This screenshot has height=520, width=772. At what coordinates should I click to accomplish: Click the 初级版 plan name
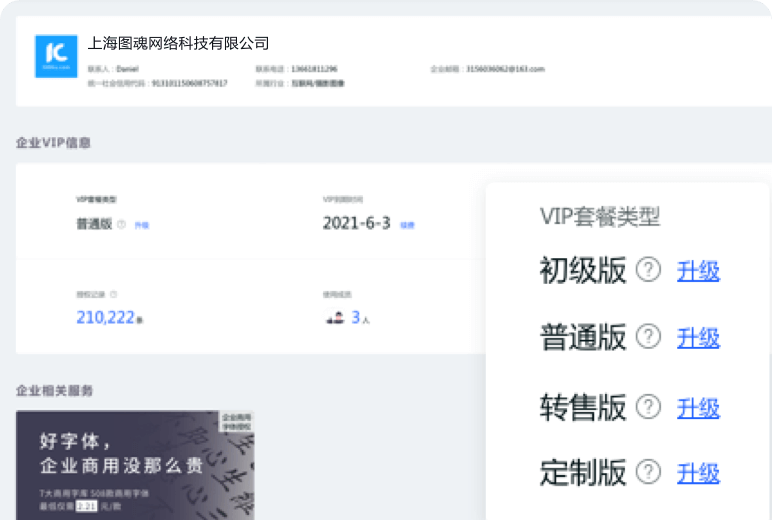583,270
